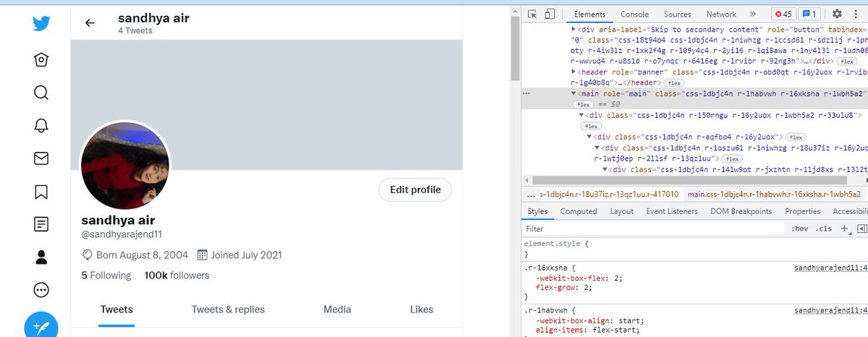This screenshot has height=337, width=868.
Task: Click the breadcrumb overflow ellipsis
Action: click(530, 195)
